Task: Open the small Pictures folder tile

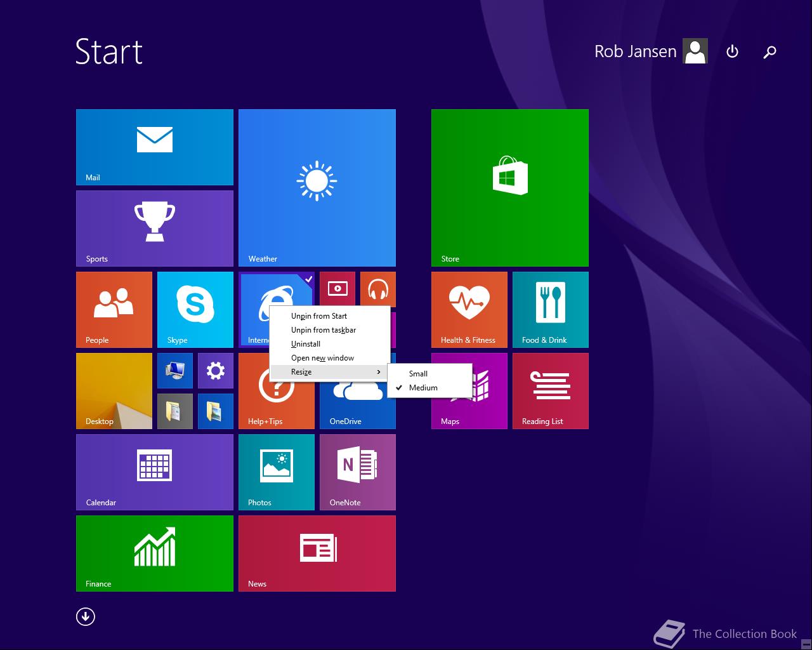Action: pyautogui.click(x=216, y=411)
